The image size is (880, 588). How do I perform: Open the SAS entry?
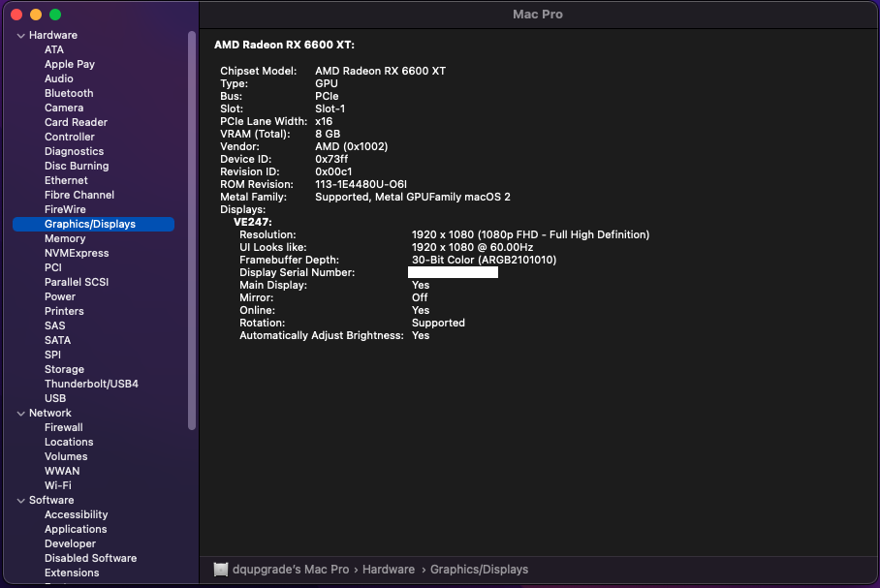(55, 326)
